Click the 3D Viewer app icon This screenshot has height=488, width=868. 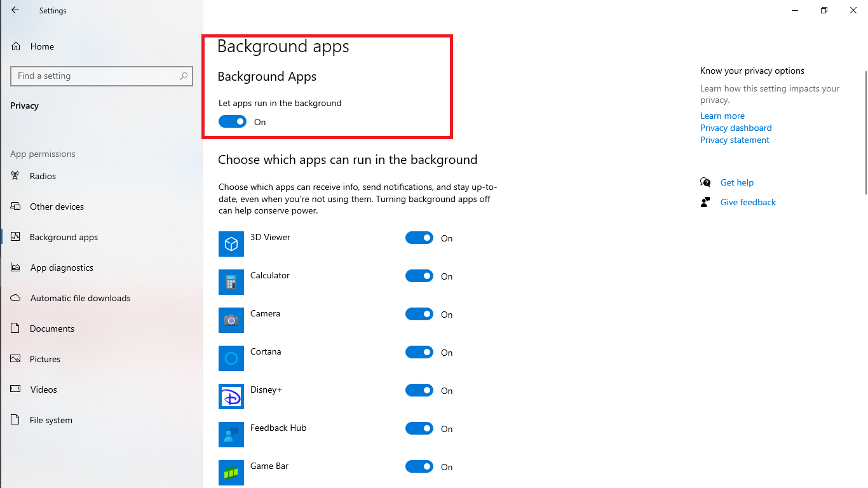tap(231, 244)
